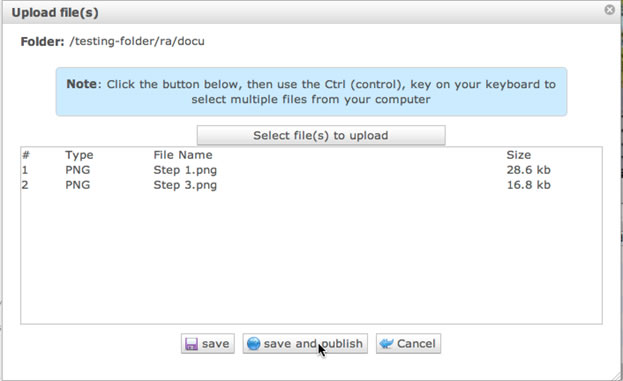Screen dimensions: 623x381
Task: Click the Size column header
Action: click(x=519, y=155)
